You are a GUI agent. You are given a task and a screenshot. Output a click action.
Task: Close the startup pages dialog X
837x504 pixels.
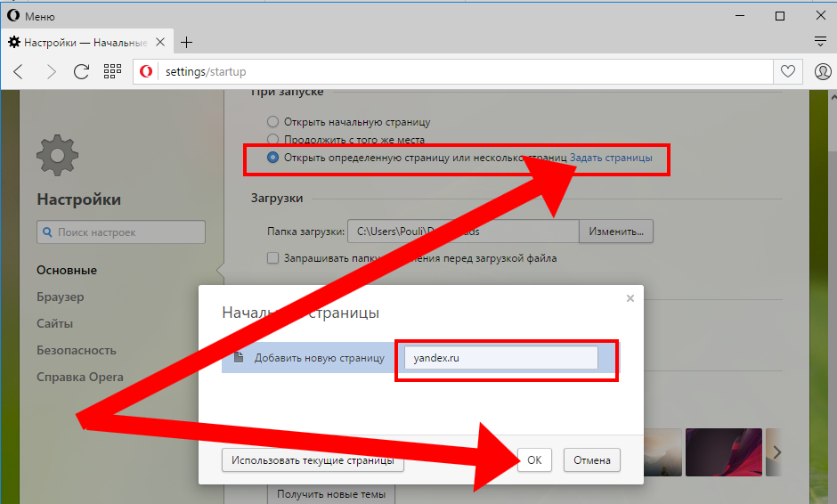[630, 298]
